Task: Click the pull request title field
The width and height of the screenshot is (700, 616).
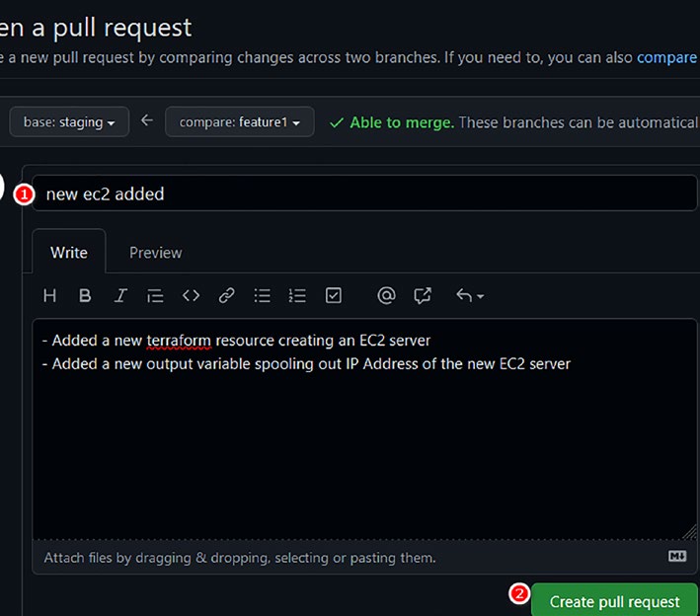Action: click(x=364, y=193)
